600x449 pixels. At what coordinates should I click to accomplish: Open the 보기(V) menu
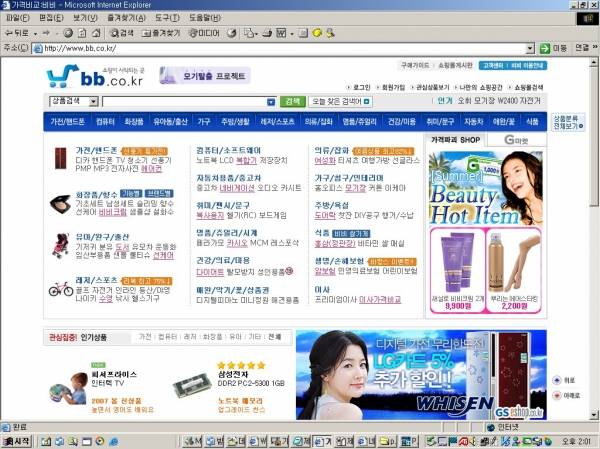click(x=85, y=18)
